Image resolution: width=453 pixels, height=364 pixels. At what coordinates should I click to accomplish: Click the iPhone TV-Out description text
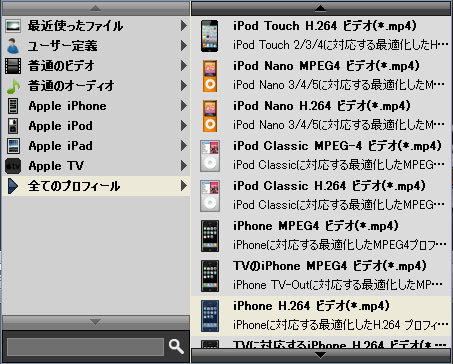(x=339, y=285)
